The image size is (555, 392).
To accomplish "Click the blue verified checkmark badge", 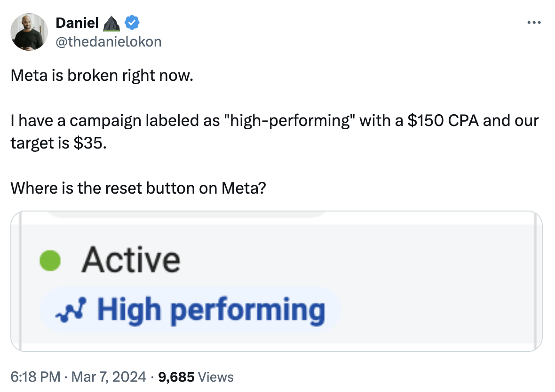I will 132,23.
